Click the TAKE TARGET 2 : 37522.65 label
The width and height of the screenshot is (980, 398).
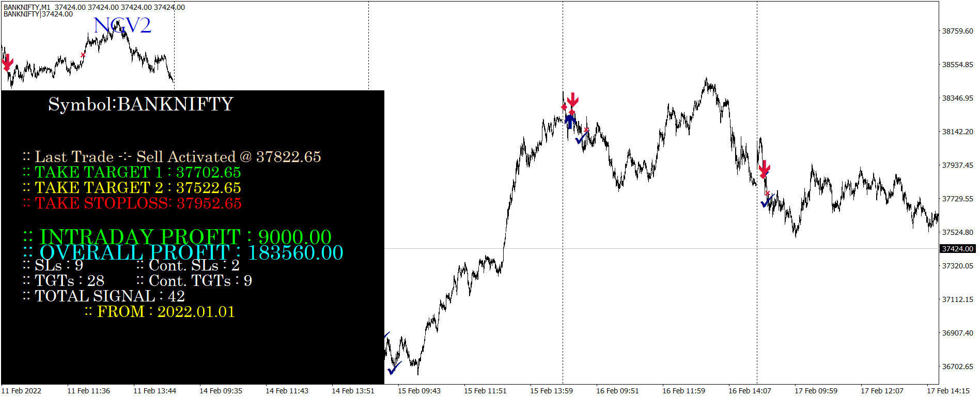tap(132, 187)
